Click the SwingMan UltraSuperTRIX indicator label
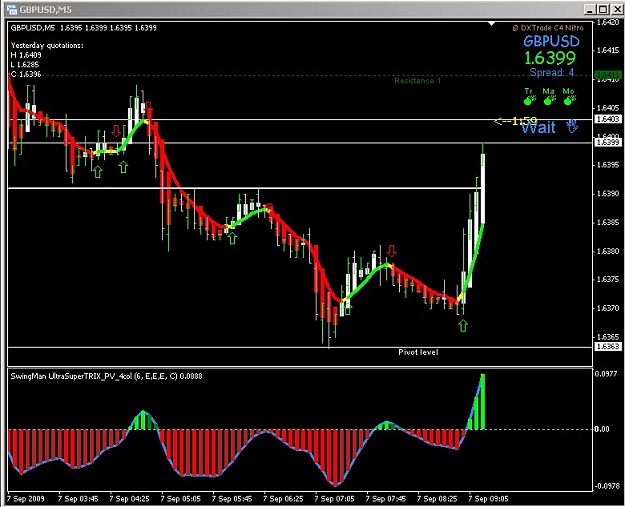 pyautogui.click(x=106, y=376)
